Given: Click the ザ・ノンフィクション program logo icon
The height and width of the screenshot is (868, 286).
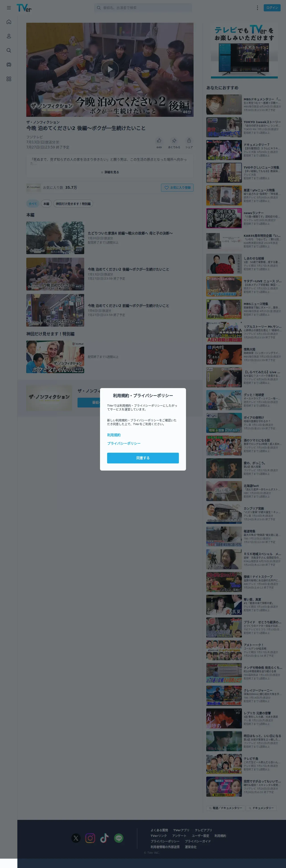Looking at the screenshot, I should [34, 187].
